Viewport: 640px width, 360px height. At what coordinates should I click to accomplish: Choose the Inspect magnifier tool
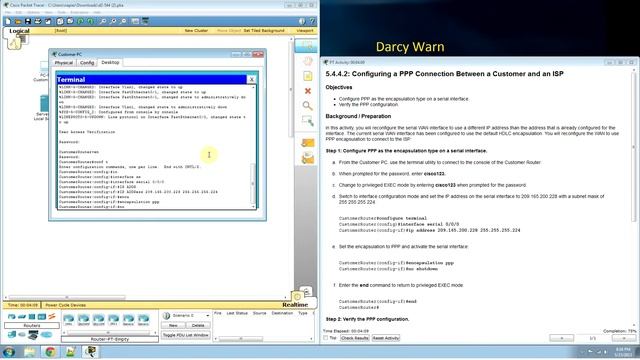tap(307, 106)
